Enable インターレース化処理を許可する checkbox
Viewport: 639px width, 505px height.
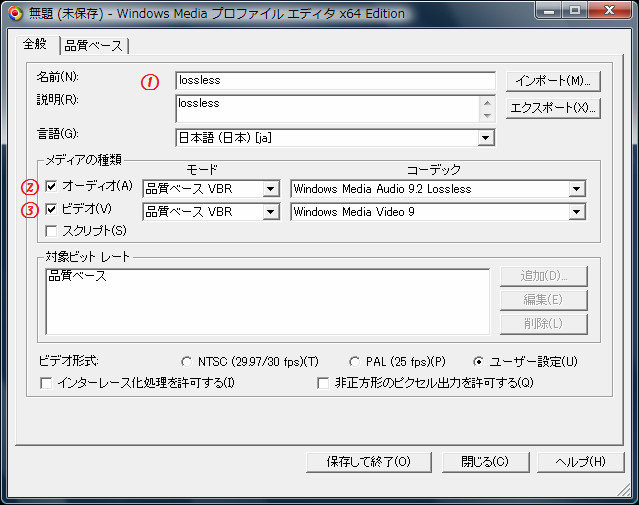[x=45, y=383]
